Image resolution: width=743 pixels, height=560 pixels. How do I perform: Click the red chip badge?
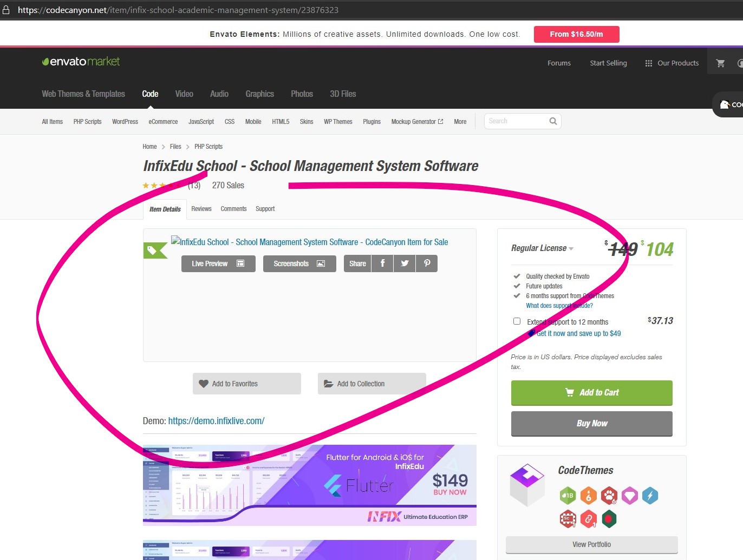568,519
